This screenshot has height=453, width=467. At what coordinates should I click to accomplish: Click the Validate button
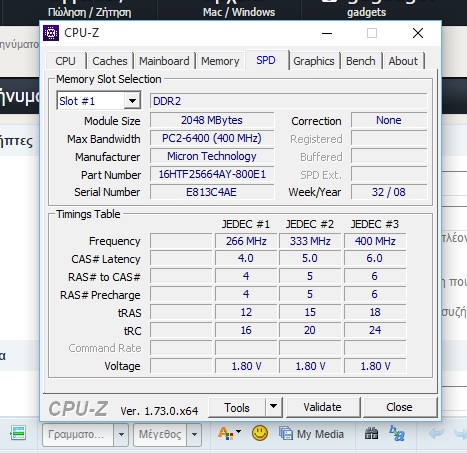(x=322, y=407)
